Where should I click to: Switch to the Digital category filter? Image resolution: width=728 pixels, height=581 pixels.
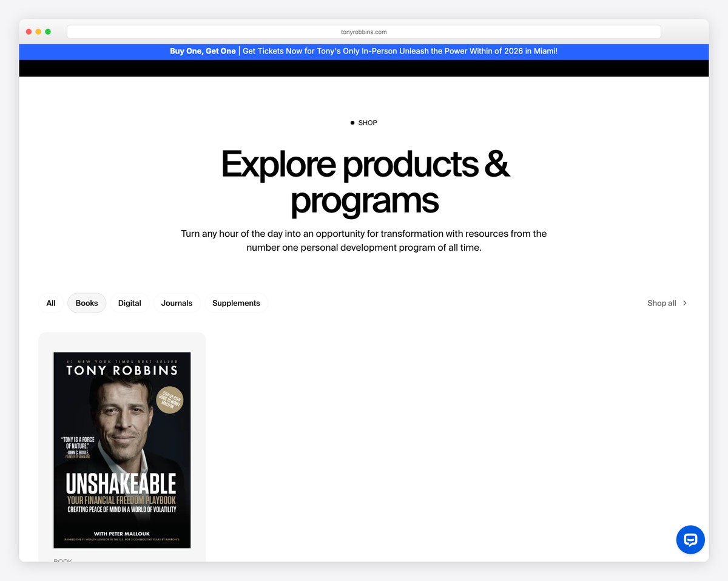tap(129, 303)
